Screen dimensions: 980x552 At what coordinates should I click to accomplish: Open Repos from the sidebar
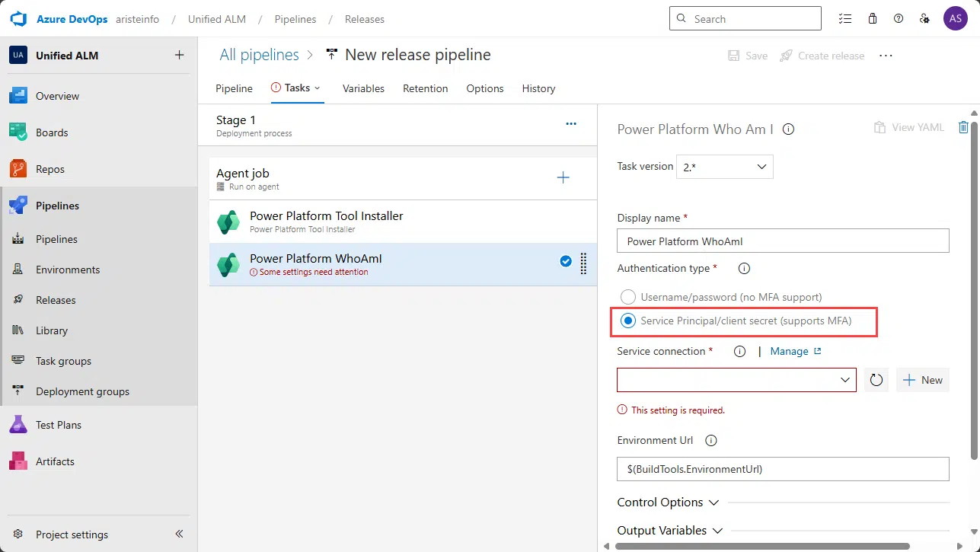49,169
